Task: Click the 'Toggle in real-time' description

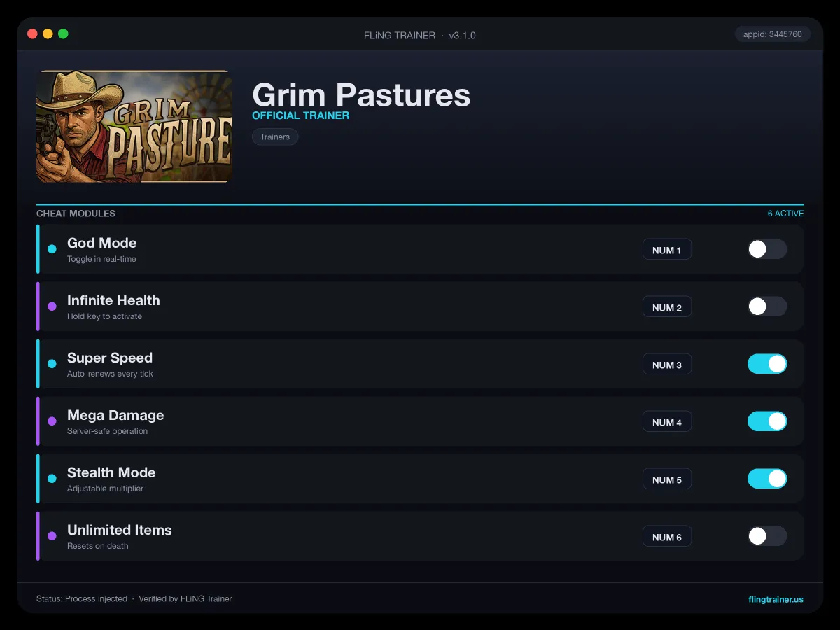Action: point(101,259)
